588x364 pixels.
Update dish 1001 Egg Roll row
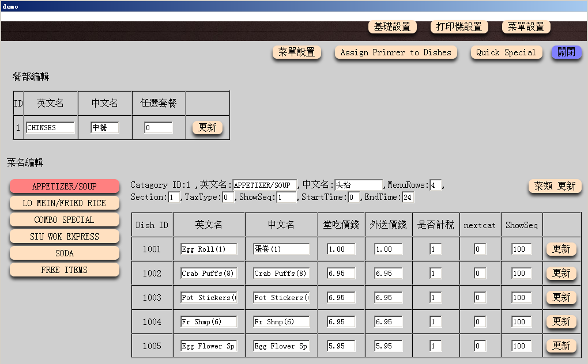coord(561,249)
